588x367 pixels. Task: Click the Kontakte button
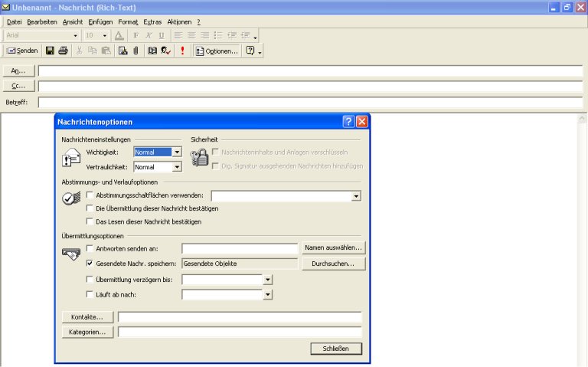[x=87, y=317]
